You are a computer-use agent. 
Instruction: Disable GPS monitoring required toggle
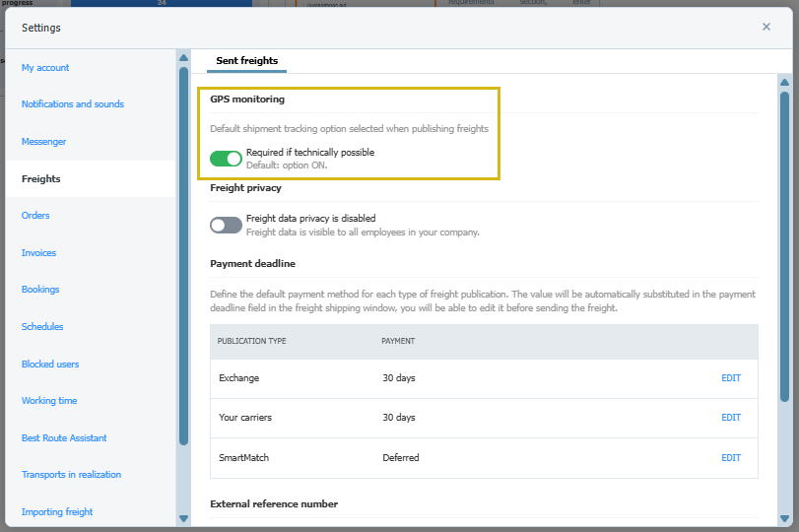click(x=226, y=159)
